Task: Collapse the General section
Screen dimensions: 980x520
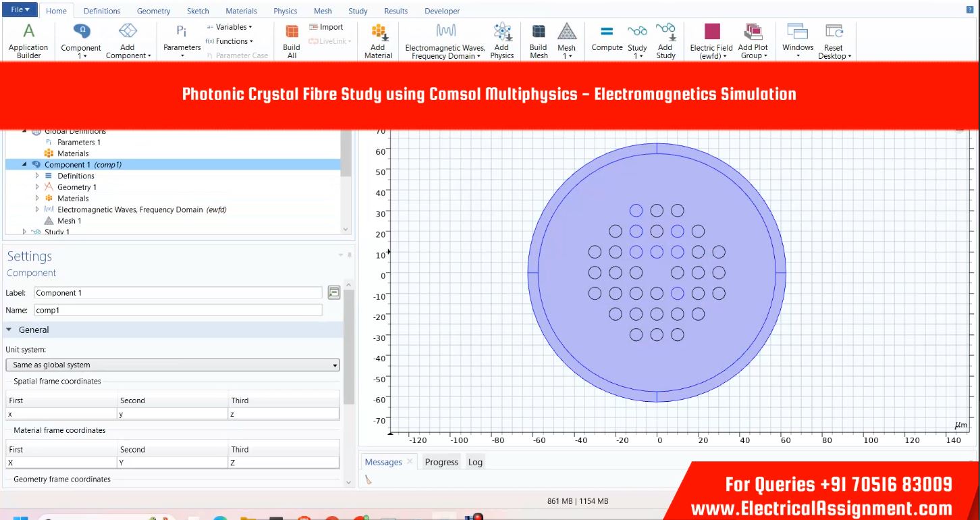Action: 10,330
